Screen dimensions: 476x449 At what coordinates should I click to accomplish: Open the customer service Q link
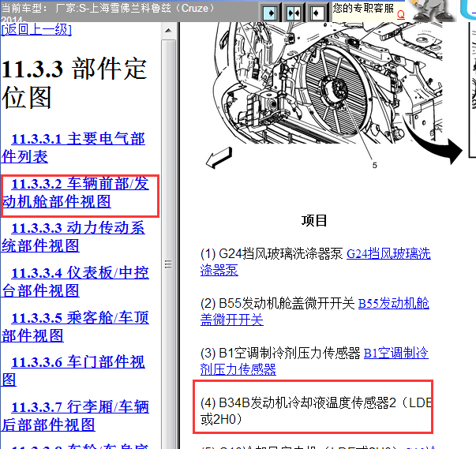401,14
